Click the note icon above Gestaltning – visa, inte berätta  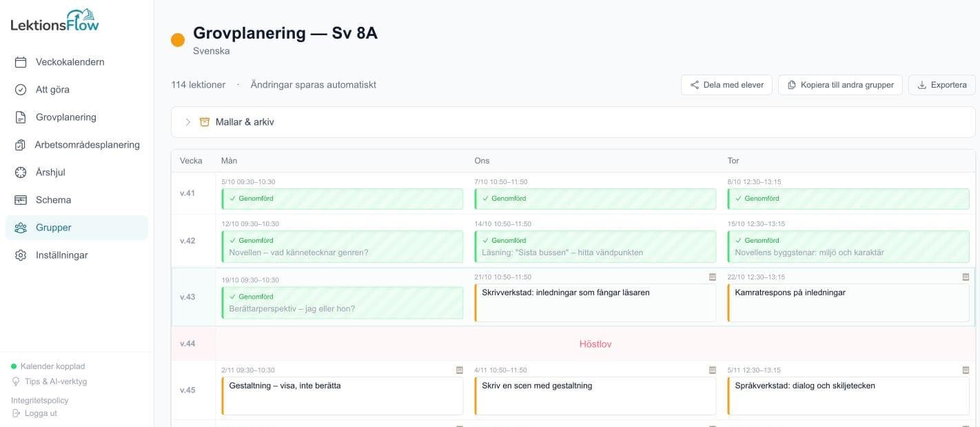pyautogui.click(x=460, y=370)
